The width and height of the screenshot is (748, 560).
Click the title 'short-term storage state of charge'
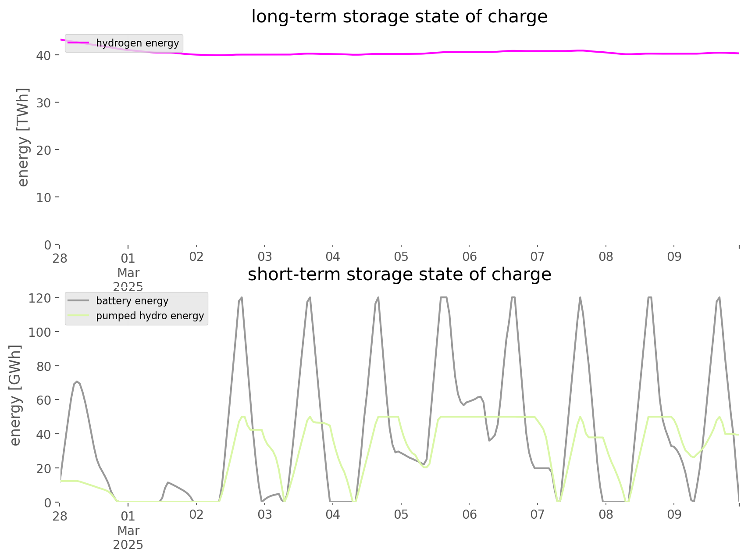point(399,275)
